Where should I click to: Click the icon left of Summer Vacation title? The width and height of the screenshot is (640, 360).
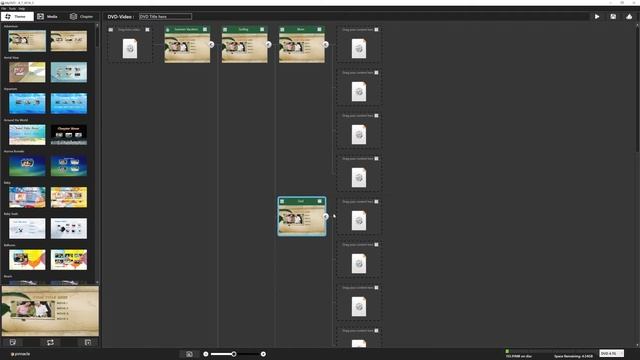point(168,29)
